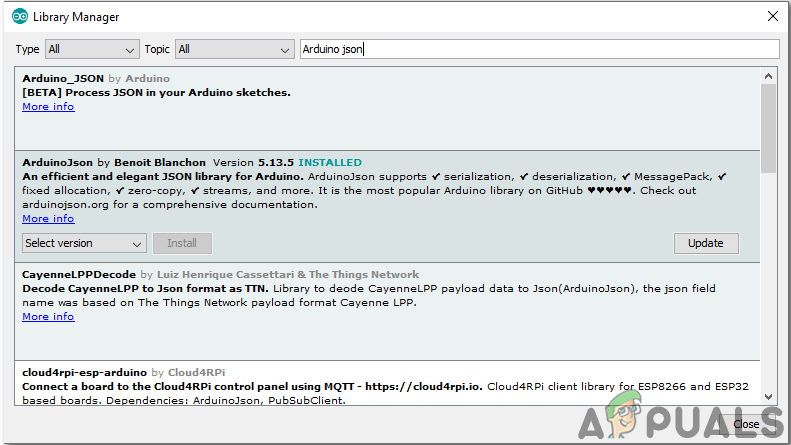Select the Arduino_JSON by Arduino entry title
The width and height of the screenshot is (791, 445).
click(96, 78)
